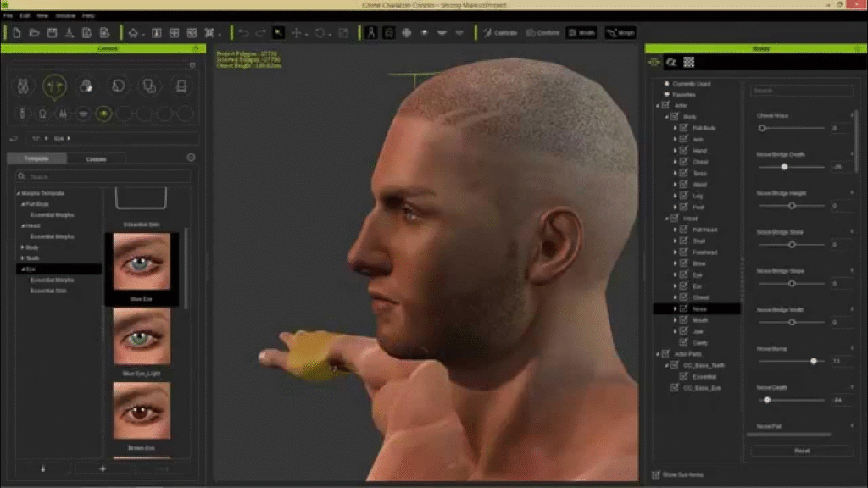Image resolution: width=868 pixels, height=488 pixels.
Task: Click the Nose Bump slider handle
Action: coord(813,361)
